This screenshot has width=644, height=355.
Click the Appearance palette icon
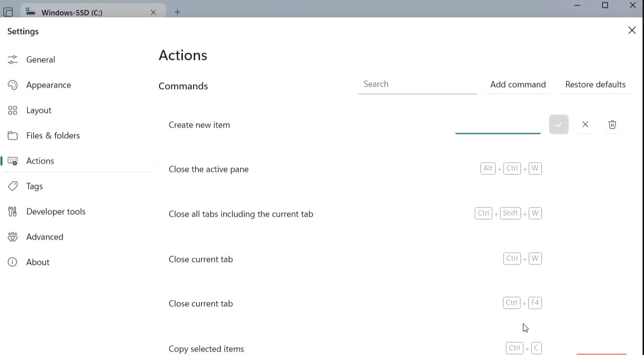pos(13,85)
